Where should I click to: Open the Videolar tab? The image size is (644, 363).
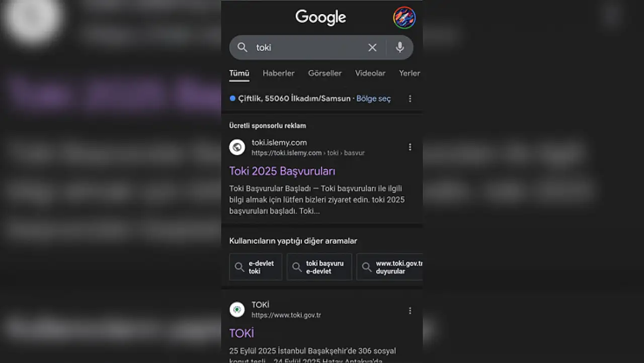coord(370,73)
